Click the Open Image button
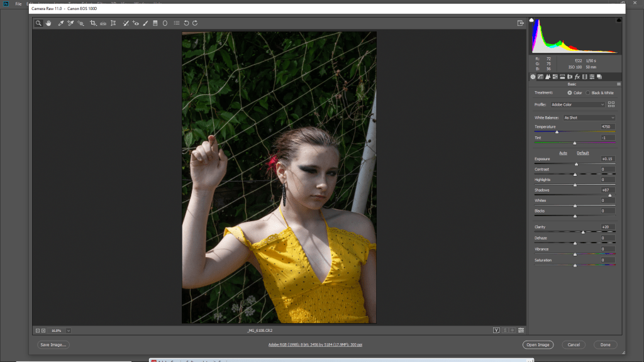 (x=538, y=344)
